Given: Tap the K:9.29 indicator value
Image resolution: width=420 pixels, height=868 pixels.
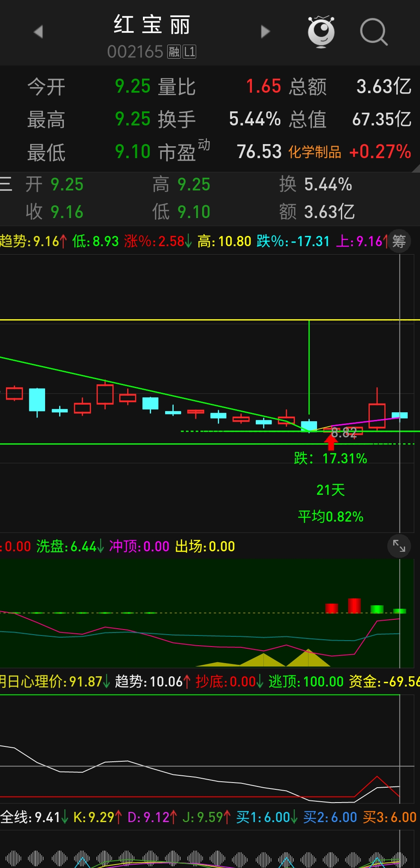Looking at the screenshot, I should coord(98,817).
